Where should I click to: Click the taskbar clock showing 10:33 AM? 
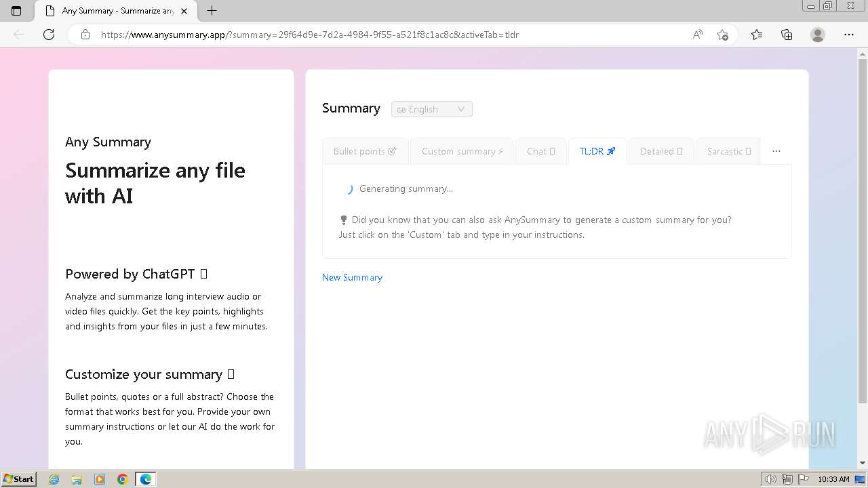click(833, 479)
